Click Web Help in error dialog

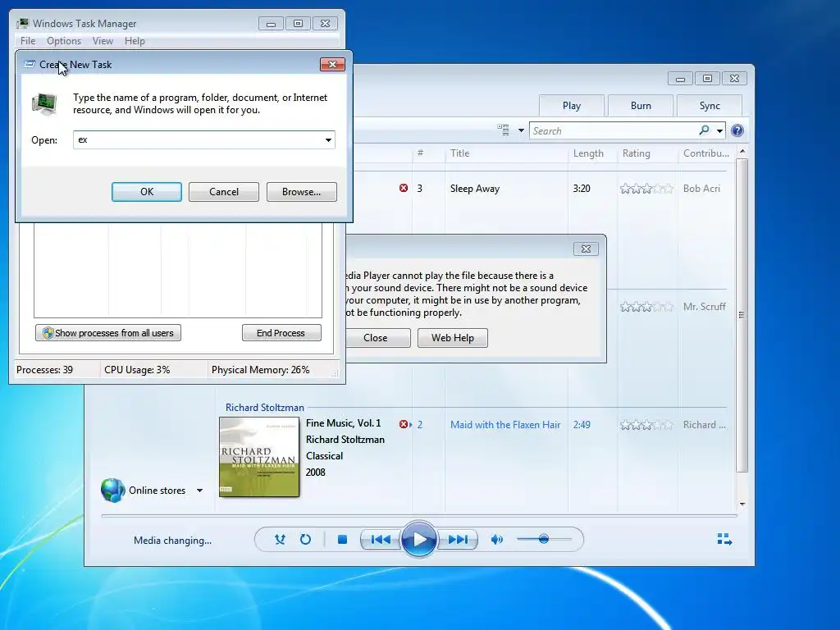click(x=453, y=338)
